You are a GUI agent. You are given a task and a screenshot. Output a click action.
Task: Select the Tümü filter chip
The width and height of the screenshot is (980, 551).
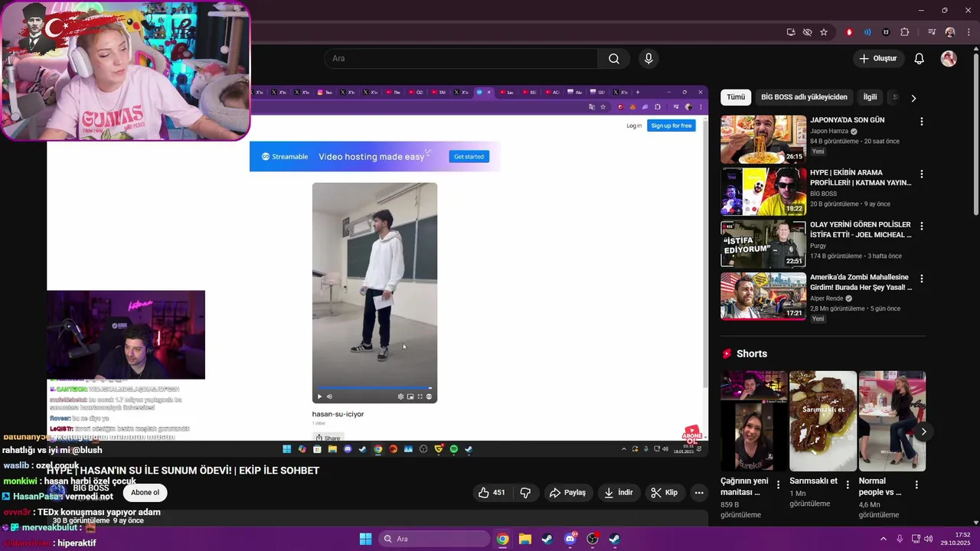[x=736, y=97]
